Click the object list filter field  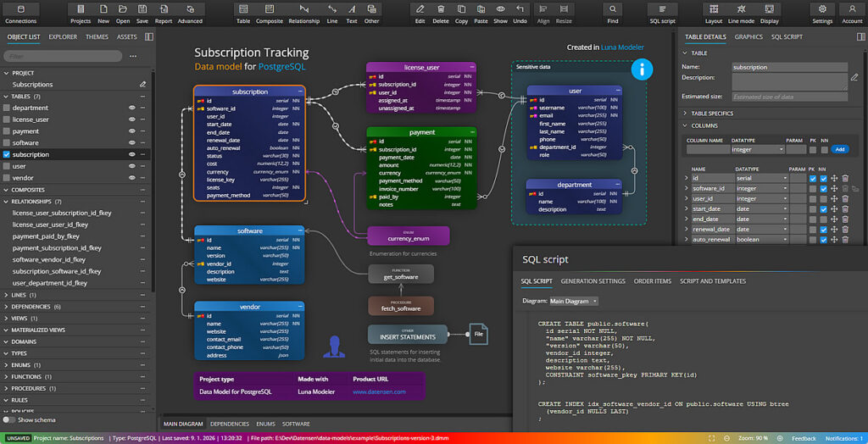click(x=63, y=56)
